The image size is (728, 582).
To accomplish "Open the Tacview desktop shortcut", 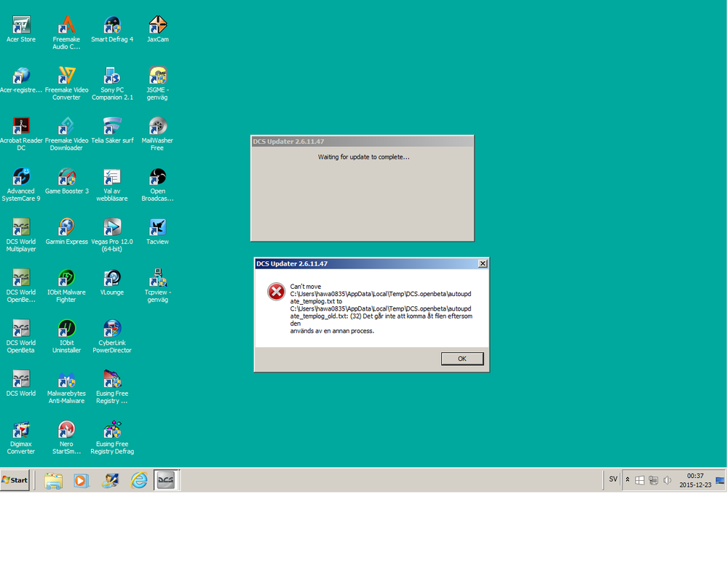I will (157, 226).
